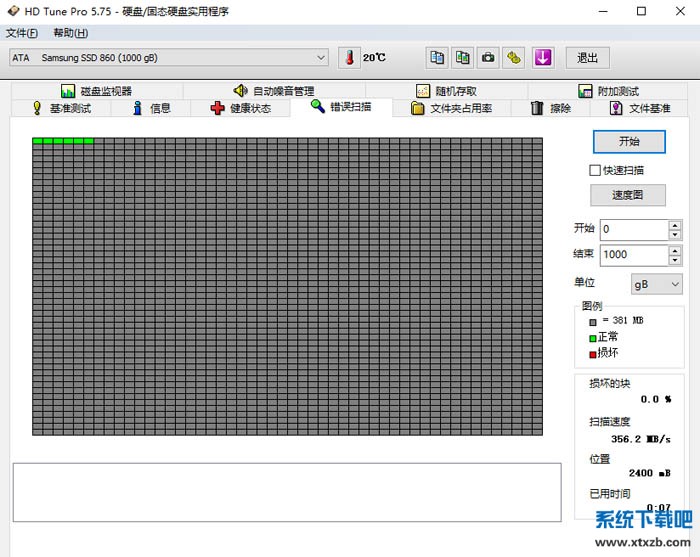Open the 自动噪音管理 tab
Viewport: 700px width, 557px height.
point(273,91)
